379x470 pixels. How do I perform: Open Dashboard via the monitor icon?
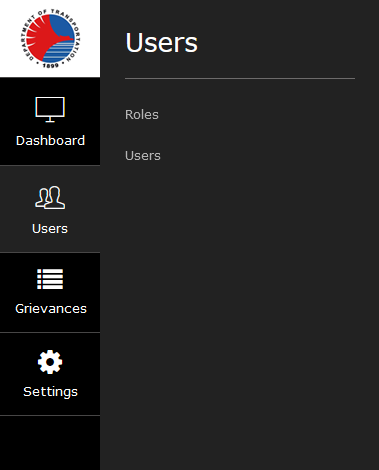point(50,110)
